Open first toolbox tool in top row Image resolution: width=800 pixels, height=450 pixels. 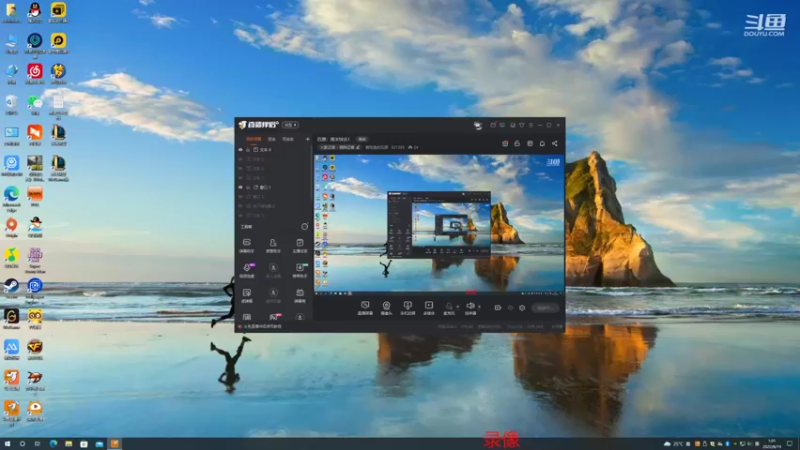(x=246, y=245)
